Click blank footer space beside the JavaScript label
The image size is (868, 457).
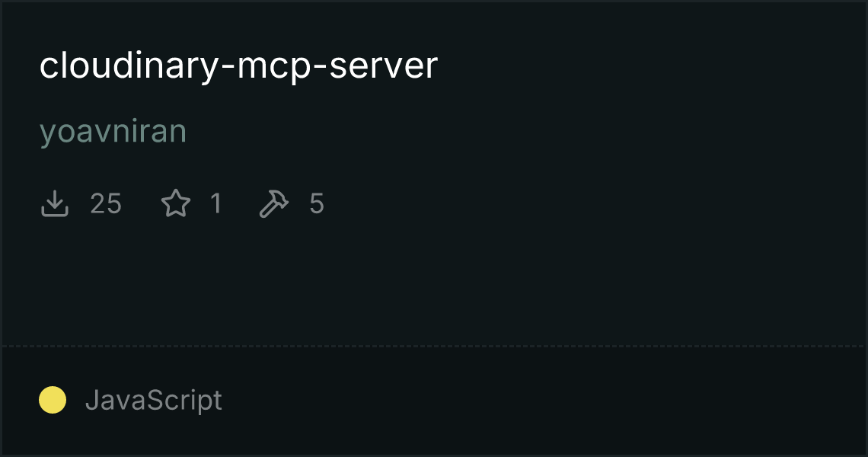pos(542,401)
